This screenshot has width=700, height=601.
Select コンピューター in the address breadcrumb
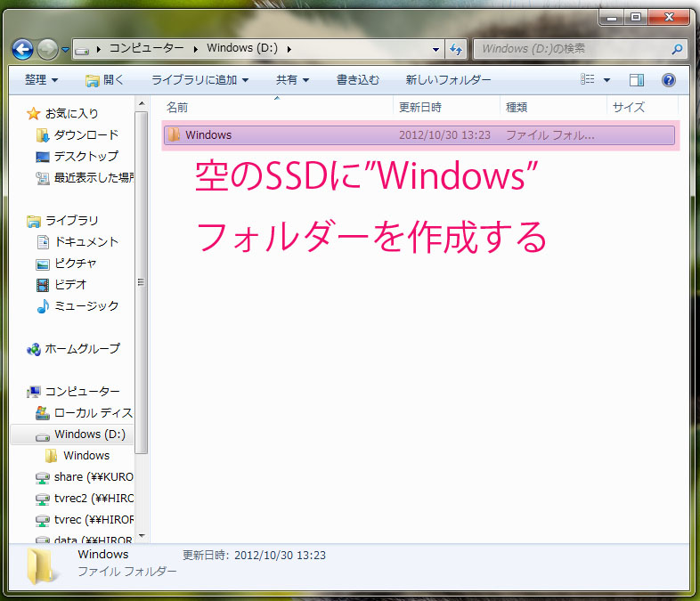146,48
